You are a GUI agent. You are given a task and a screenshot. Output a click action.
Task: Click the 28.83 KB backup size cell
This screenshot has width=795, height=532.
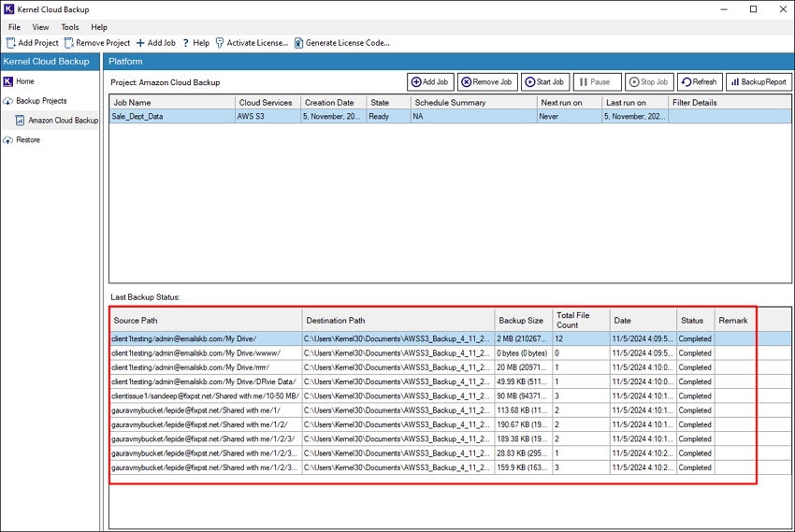tap(524, 453)
